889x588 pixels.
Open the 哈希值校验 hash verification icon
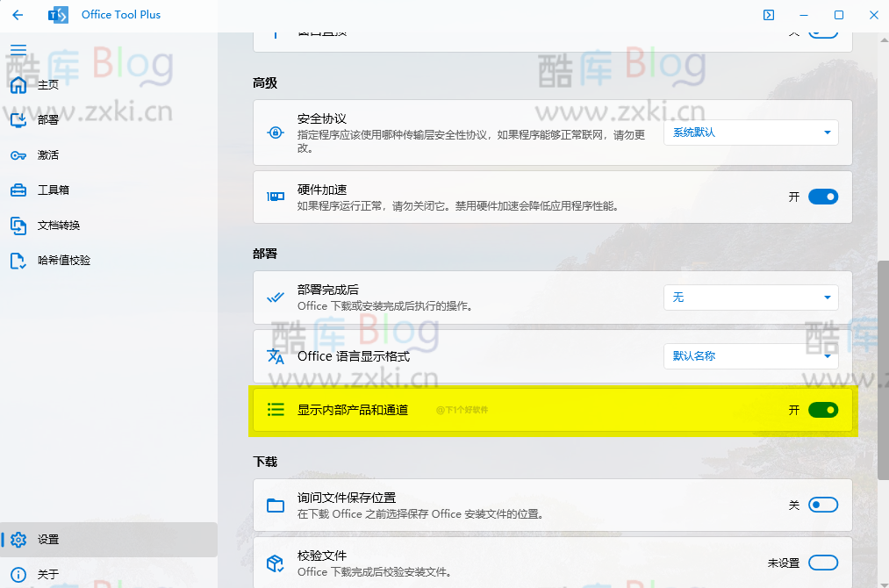pyautogui.click(x=18, y=260)
